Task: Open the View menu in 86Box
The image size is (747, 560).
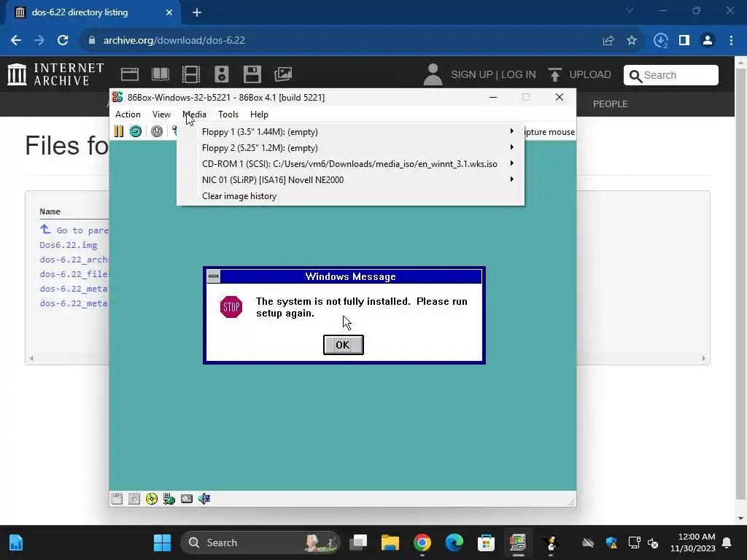Action: coord(161,114)
